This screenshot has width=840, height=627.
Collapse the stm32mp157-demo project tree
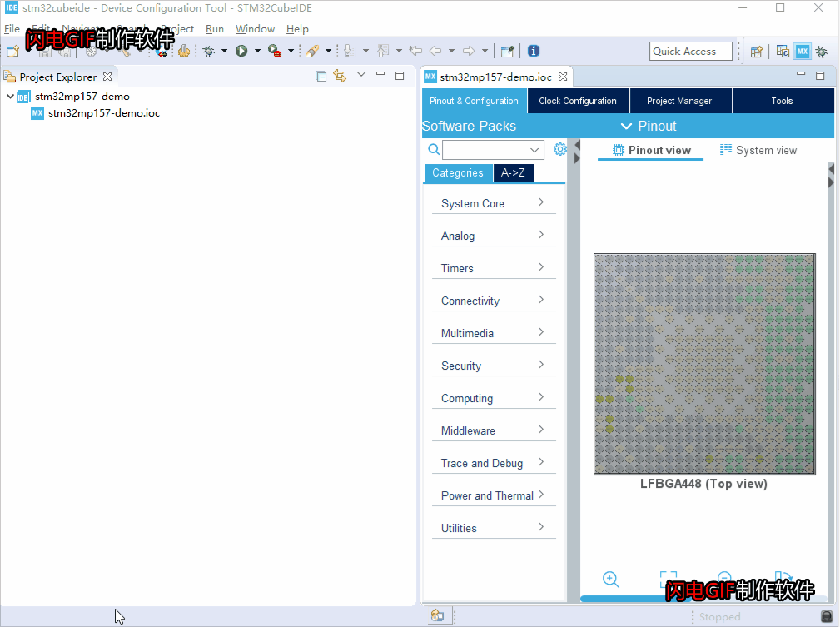10,97
